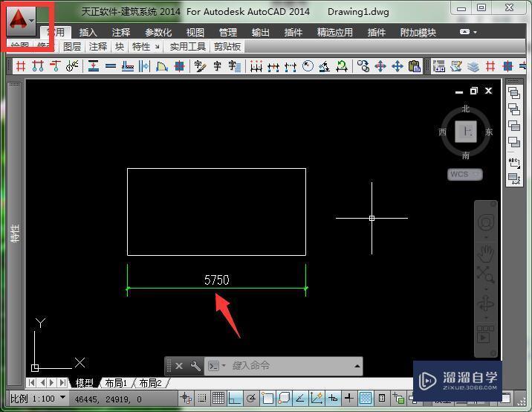Toggle quick properties in status bar
This screenshot has height=412, width=532.
tap(381, 398)
